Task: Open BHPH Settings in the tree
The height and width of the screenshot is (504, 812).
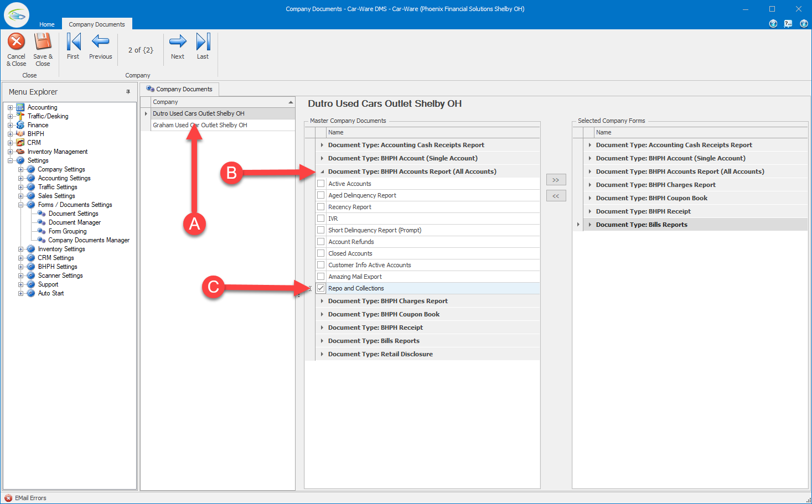Action: coord(58,267)
